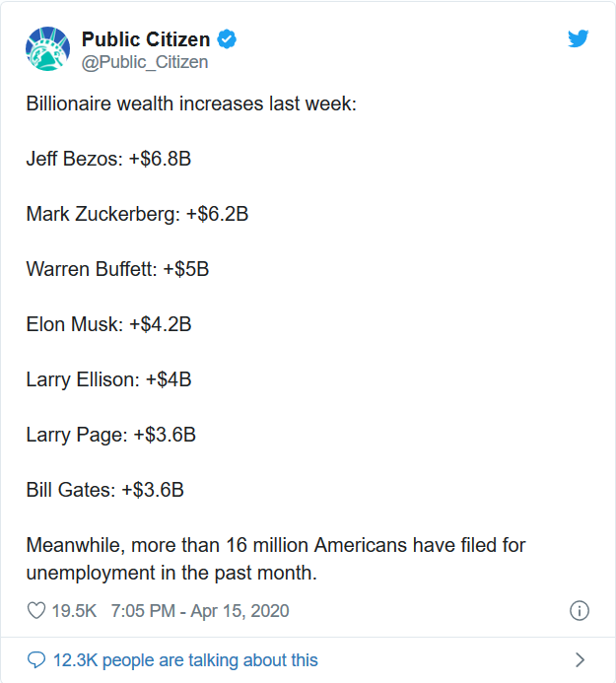Image resolution: width=616 pixels, height=683 pixels.
Task: Click the Larry Ellison +$4B line
Action: coord(108,379)
